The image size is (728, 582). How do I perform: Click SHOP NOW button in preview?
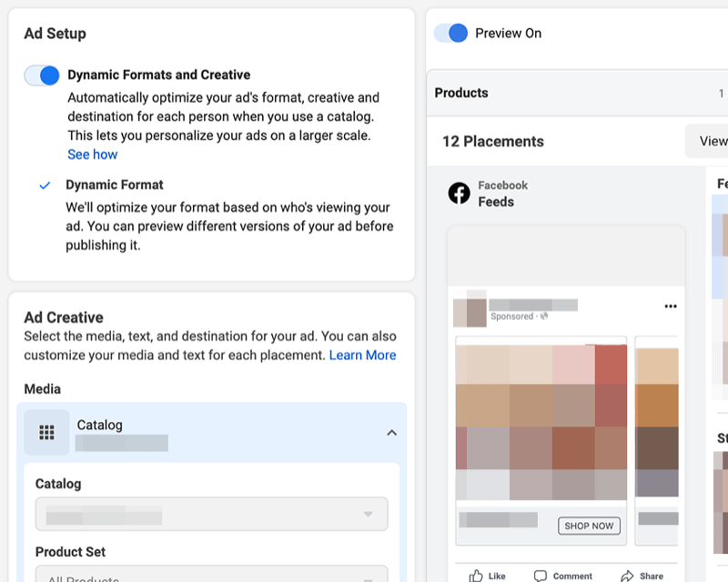[x=589, y=526]
